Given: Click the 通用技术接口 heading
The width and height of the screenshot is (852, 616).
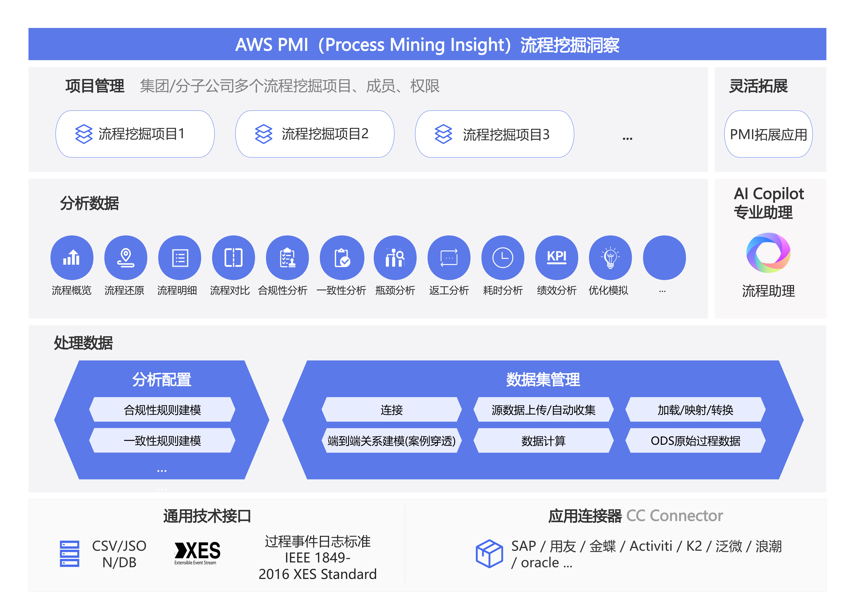Looking at the screenshot, I should 207,516.
